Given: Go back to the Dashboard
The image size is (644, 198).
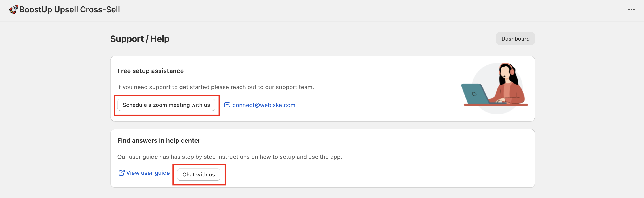Looking at the screenshot, I should (515, 39).
